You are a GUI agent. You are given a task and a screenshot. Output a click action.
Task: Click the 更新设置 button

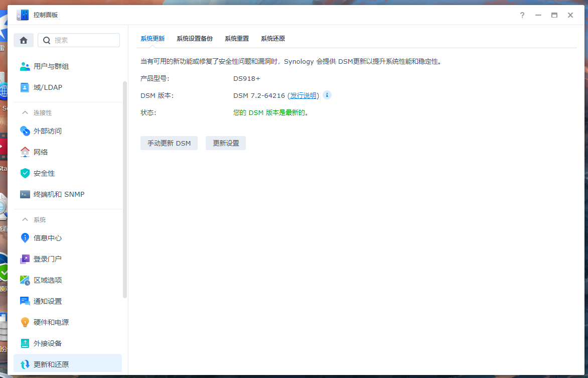pyautogui.click(x=226, y=143)
